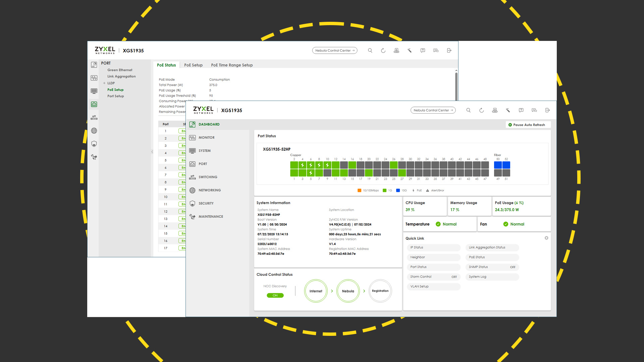Open the VLAN Setup quick link
The image size is (644, 362).
tap(433, 287)
